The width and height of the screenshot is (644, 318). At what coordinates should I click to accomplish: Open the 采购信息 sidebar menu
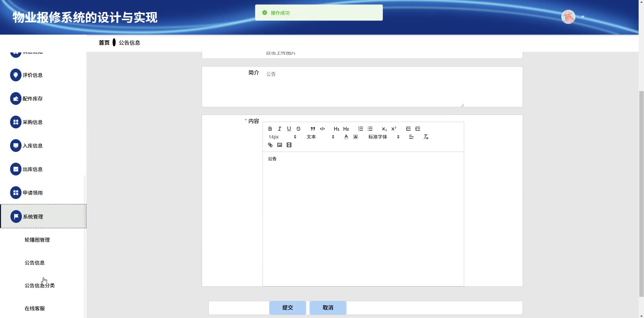tap(43, 122)
